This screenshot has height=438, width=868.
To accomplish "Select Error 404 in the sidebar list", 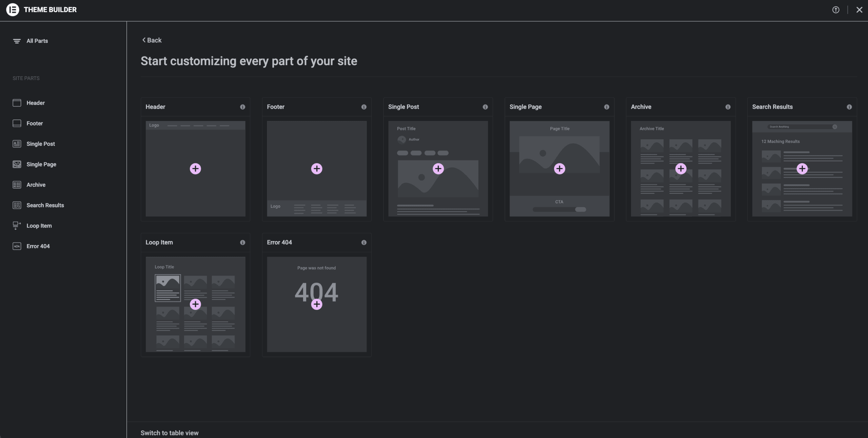I will [x=38, y=246].
